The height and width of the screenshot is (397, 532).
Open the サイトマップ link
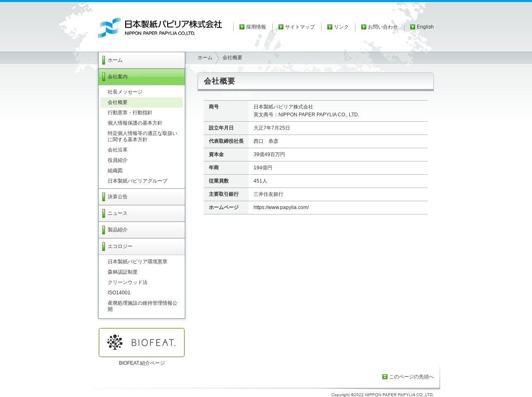[300, 27]
